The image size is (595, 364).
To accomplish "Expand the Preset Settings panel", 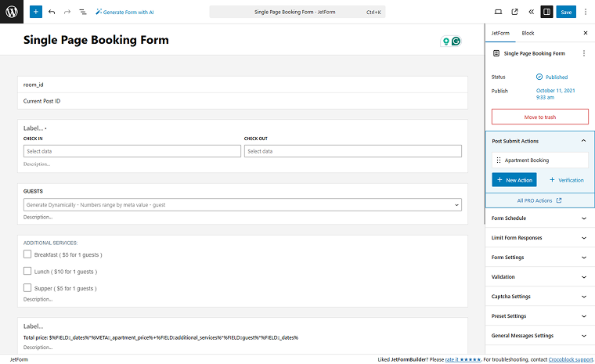I will pos(540,315).
